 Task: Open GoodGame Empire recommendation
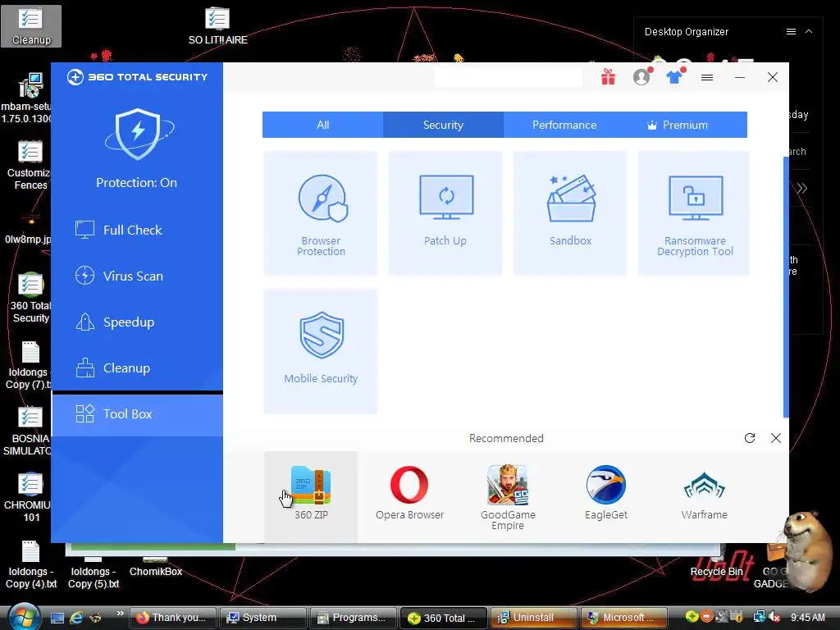click(x=508, y=498)
